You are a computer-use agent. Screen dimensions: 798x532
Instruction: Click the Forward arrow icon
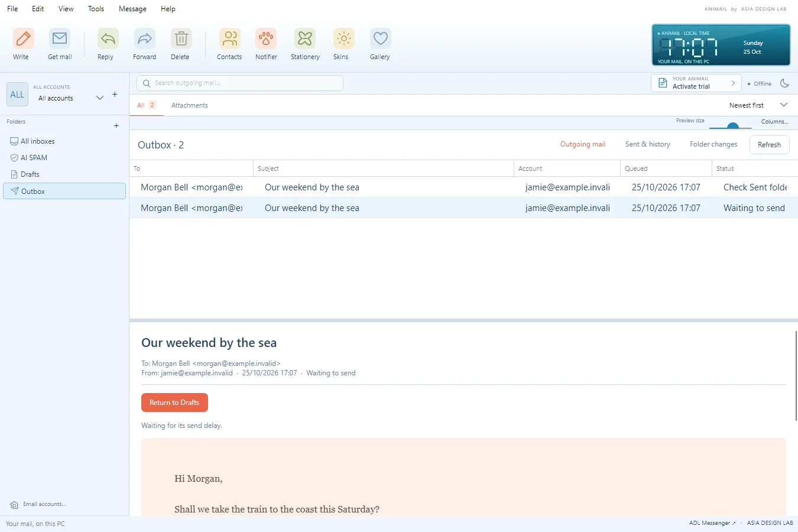pyautogui.click(x=145, y=39)
